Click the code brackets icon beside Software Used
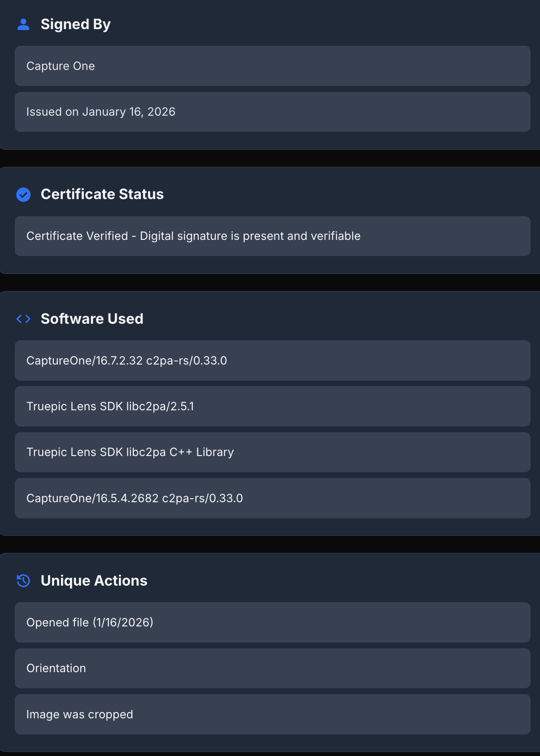 coord(23,319)
